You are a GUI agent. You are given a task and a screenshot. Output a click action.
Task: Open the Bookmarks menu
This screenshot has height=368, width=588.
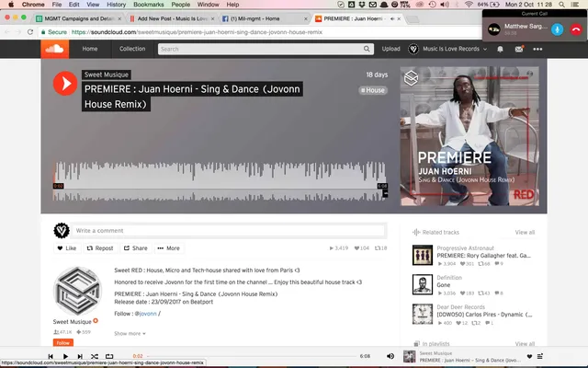click(x=149, y=5)
